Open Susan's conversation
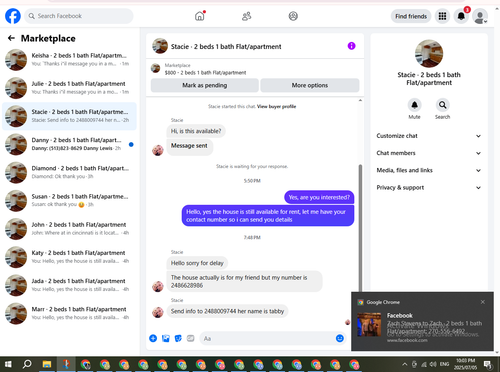 pyautogui.click(x=69, y=201)
